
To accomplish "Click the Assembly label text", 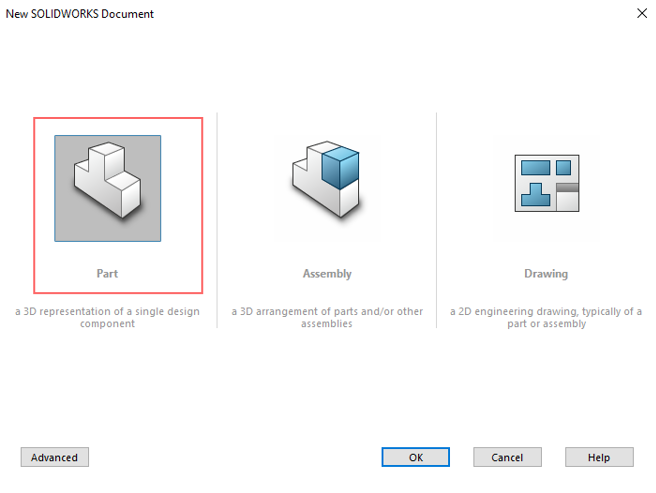I will 327,274.
